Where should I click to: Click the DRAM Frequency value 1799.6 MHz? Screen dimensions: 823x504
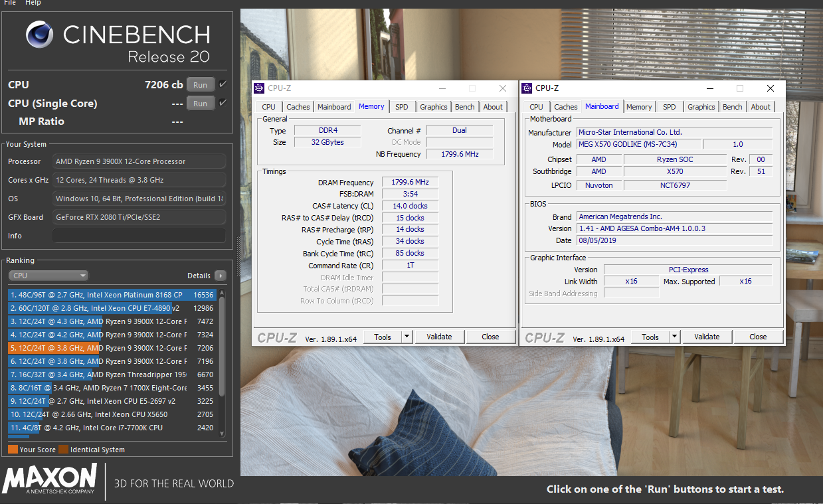pyautogui.click(x=410, y=183)
